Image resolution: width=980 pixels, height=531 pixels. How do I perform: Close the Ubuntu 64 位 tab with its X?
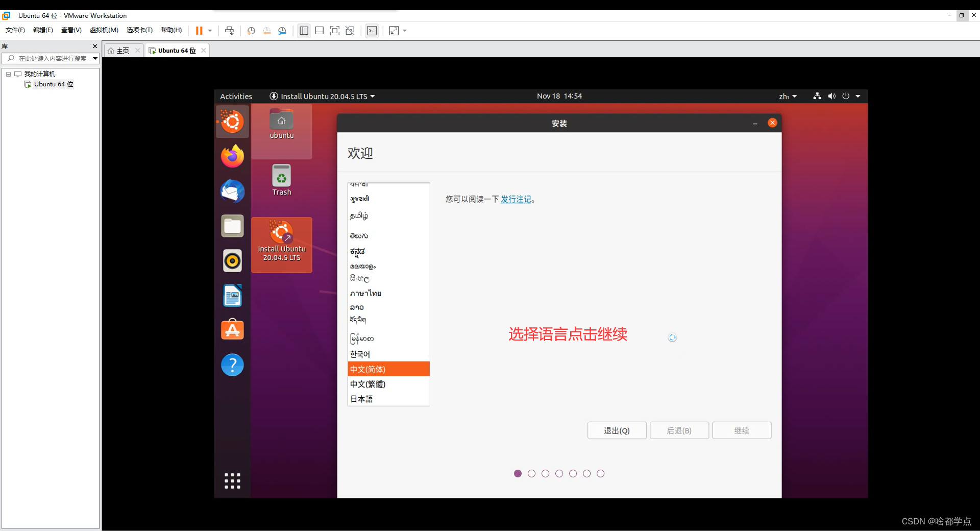(204, 50)
